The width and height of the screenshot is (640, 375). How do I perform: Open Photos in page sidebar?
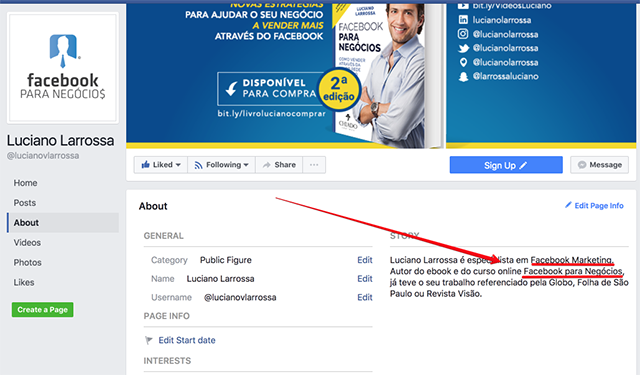click(x=27, y=262)
